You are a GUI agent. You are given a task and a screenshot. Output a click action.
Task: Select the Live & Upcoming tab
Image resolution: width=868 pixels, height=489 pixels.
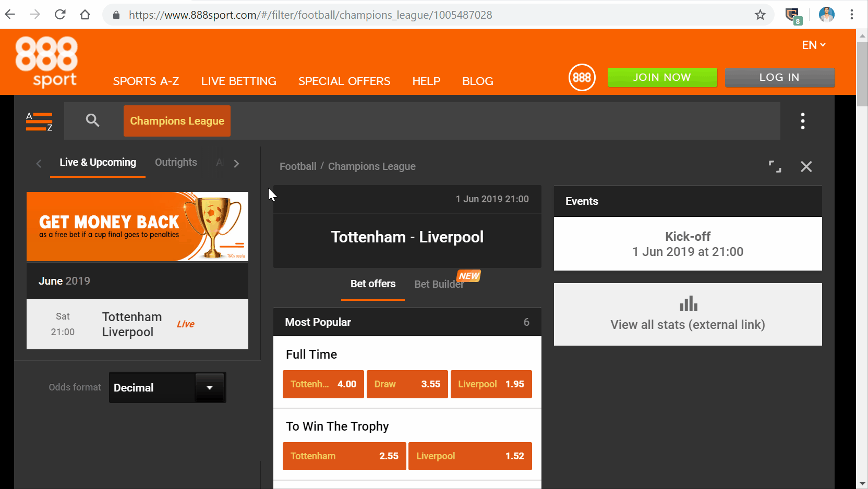[98, 163]
